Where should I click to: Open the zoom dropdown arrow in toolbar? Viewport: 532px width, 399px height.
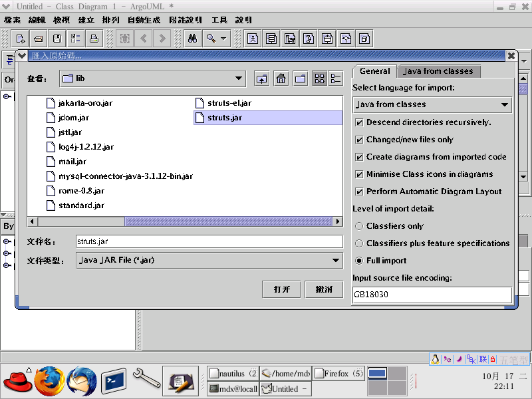pos(223,39)
